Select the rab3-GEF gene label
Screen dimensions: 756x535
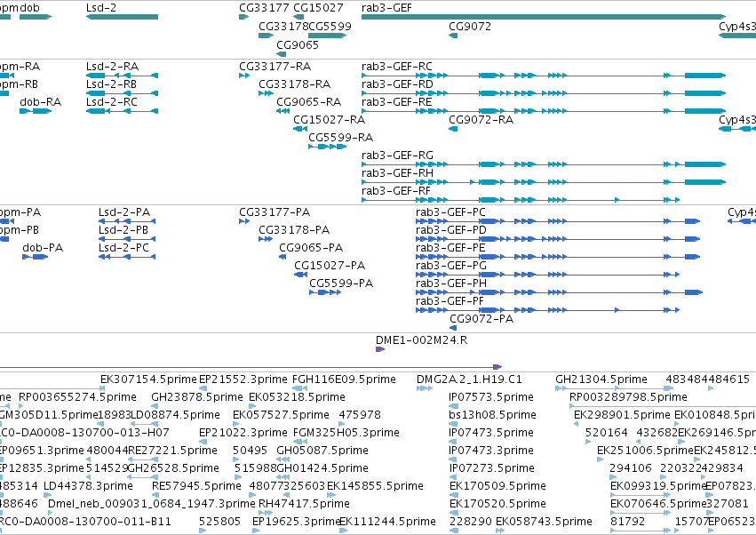coord(386,8)
